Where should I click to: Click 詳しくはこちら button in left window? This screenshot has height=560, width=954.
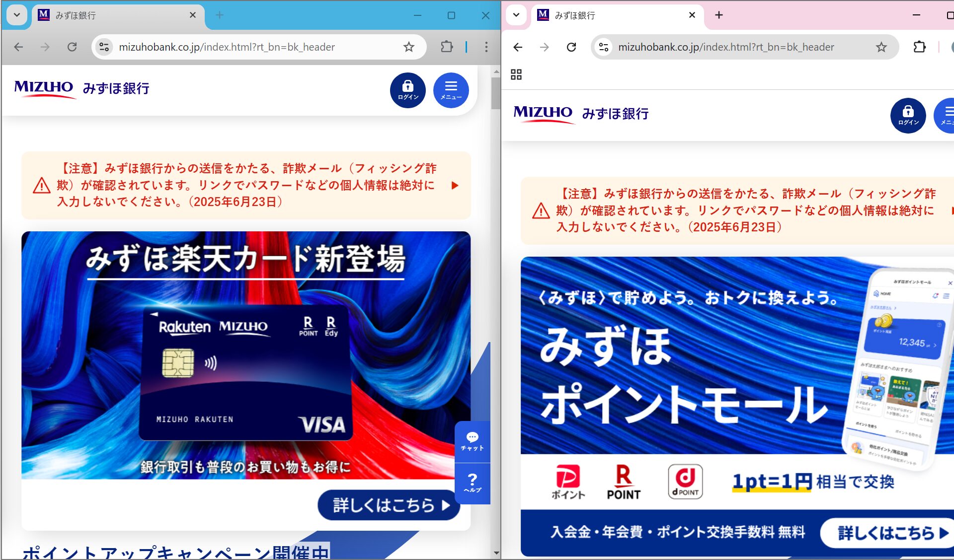(x=389, y=505)
